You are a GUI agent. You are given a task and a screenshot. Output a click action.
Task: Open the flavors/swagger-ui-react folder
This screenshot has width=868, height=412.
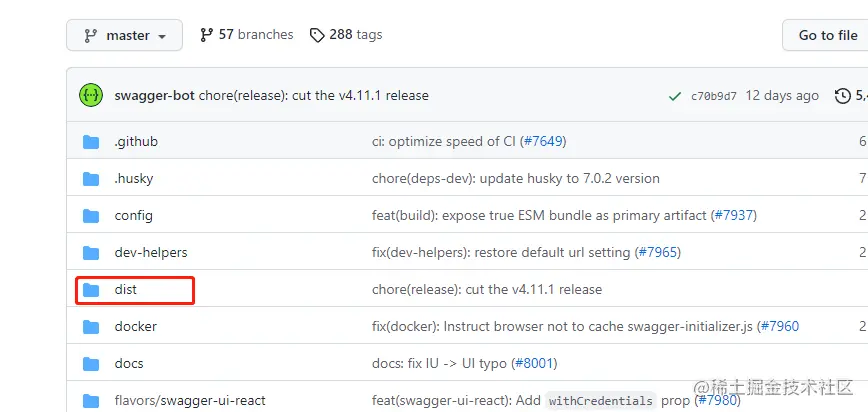coord(190,401)
